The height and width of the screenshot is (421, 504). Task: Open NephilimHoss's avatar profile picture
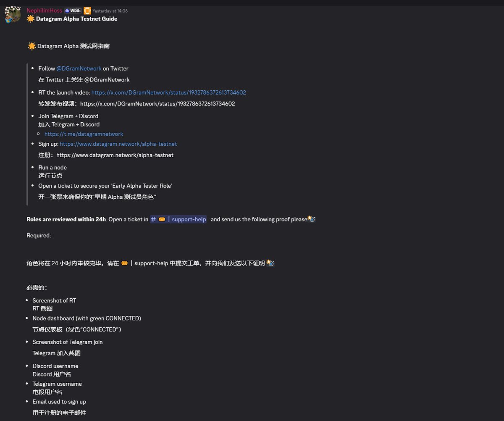(13, 15)
